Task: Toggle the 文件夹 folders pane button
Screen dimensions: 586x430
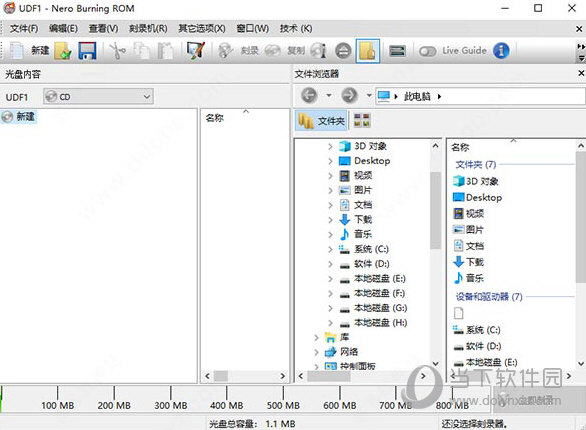Action: click(x=321, y=121)
